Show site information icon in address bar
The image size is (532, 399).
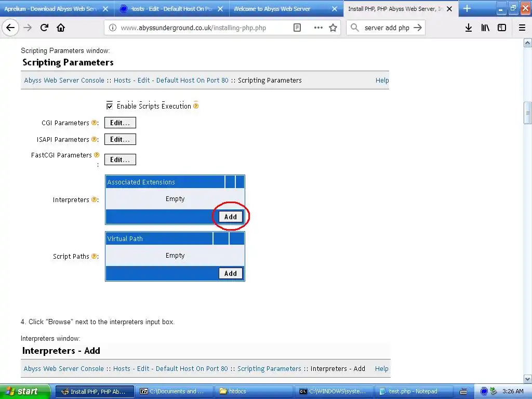113,28
